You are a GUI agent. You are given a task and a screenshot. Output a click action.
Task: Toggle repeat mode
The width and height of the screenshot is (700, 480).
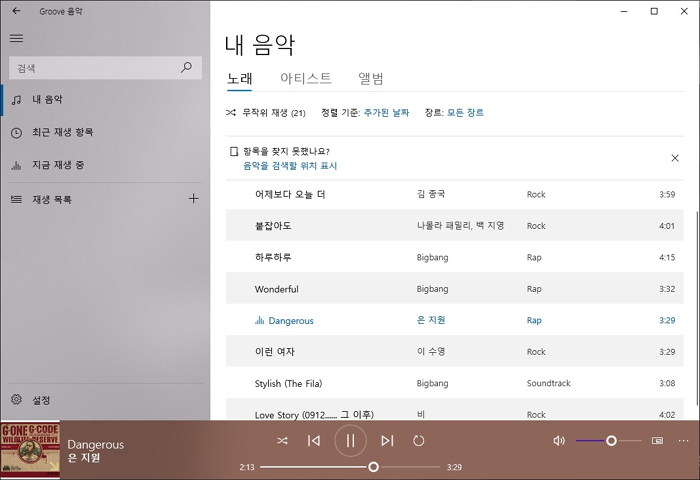pyautogui.click(x=418, y=441)
